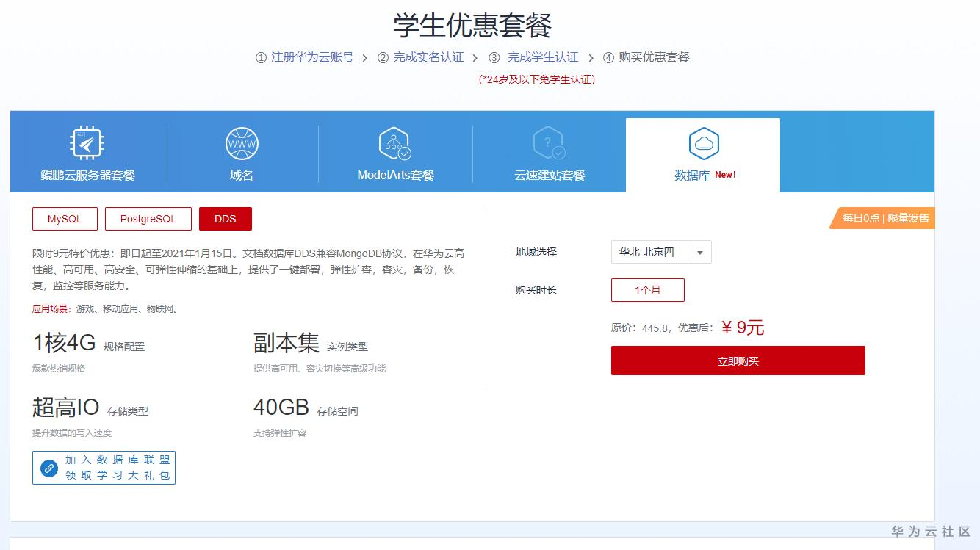This screenshot has height=550, width=980.
Task: Choose the PostgreSQL database option
Action: 148,219
